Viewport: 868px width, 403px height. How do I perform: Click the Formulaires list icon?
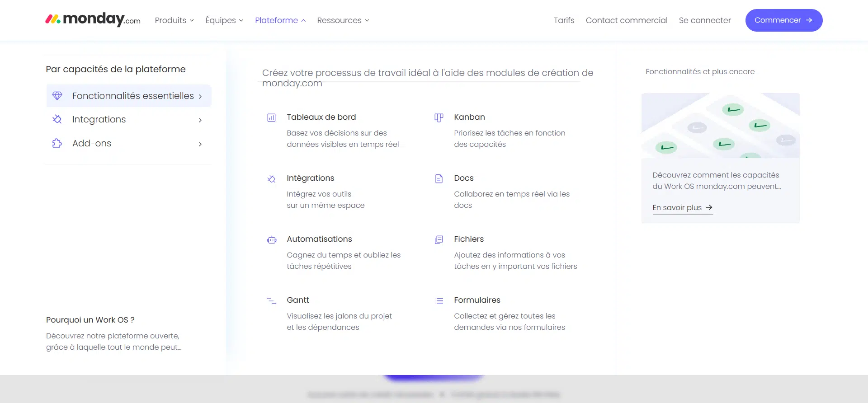click(439, 301)
